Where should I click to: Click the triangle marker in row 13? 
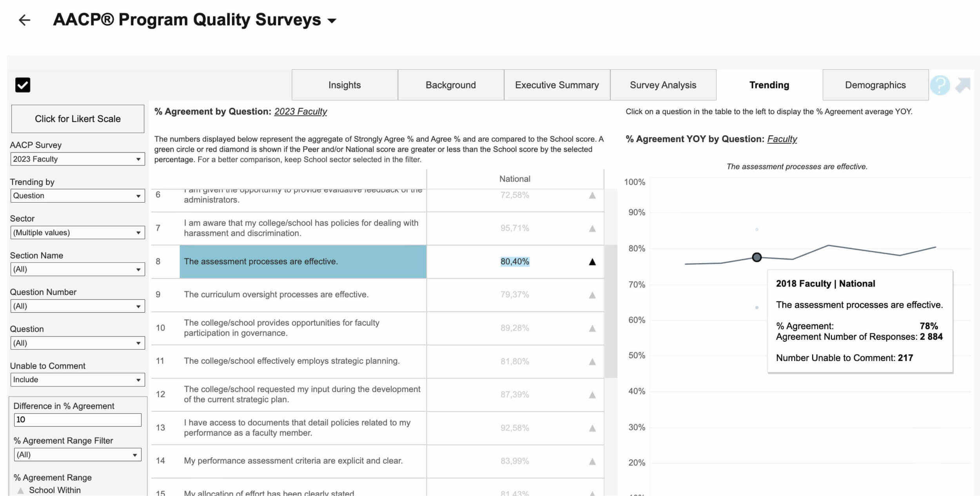(592, 428)
